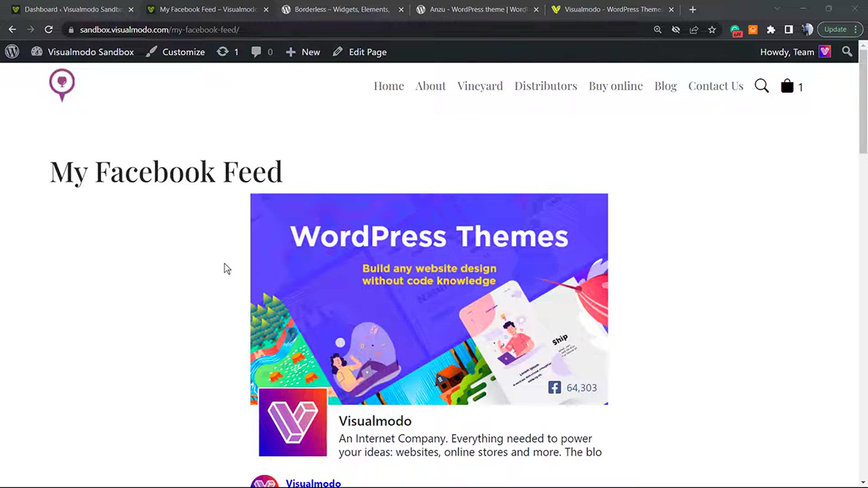Open the comments bubble showing 0
868x488 pixels.
click(x=262, y=52)
